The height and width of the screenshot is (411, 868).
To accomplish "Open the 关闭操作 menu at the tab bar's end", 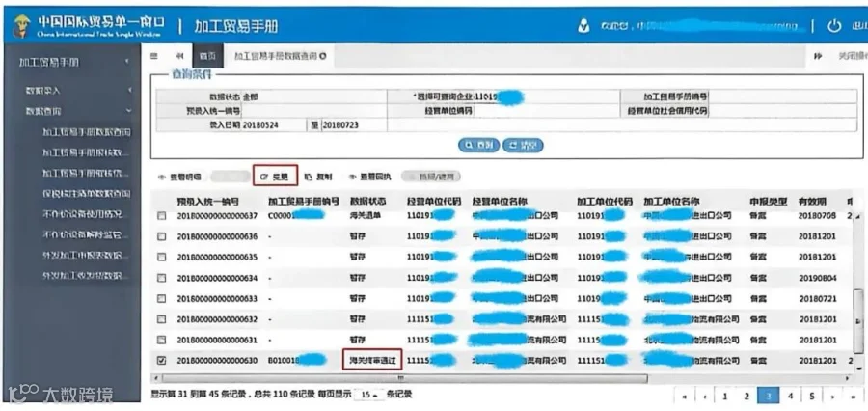I will [x=852, y=56].
